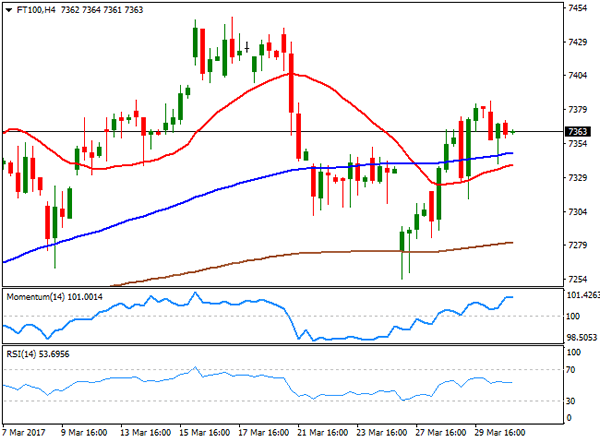Open the chart menu triangle beside FT100,H4

[9, 10]
